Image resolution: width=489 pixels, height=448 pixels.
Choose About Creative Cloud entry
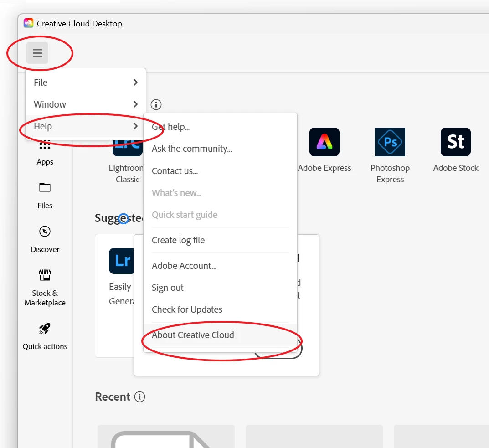tap(220, 335)
